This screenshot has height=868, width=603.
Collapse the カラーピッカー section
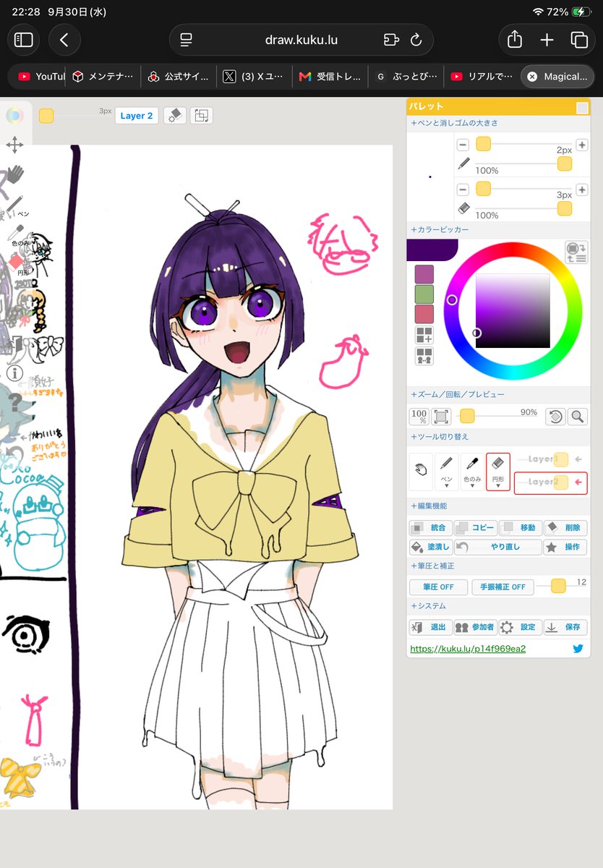coord(440,229)
